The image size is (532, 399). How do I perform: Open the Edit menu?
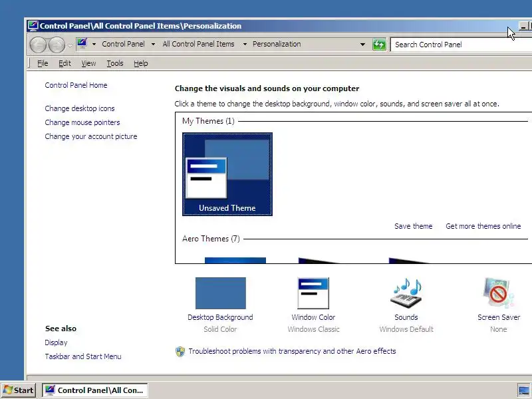[x=65, y=63]
